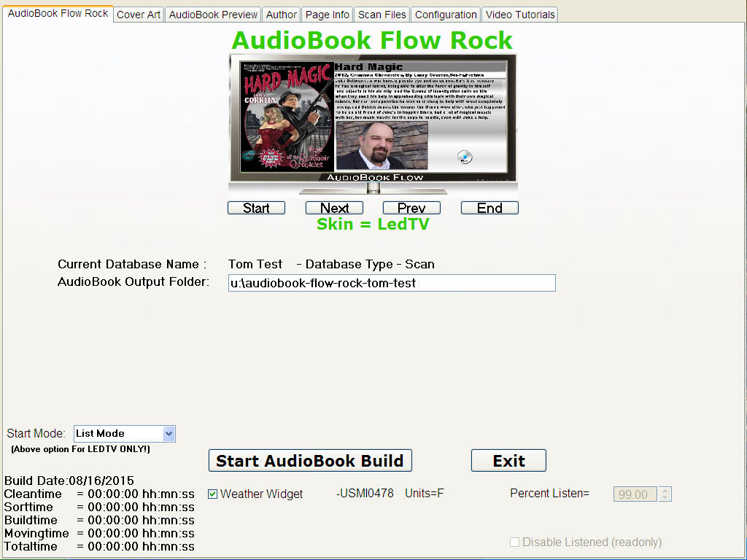Click the Exit button

pos(508,461)
